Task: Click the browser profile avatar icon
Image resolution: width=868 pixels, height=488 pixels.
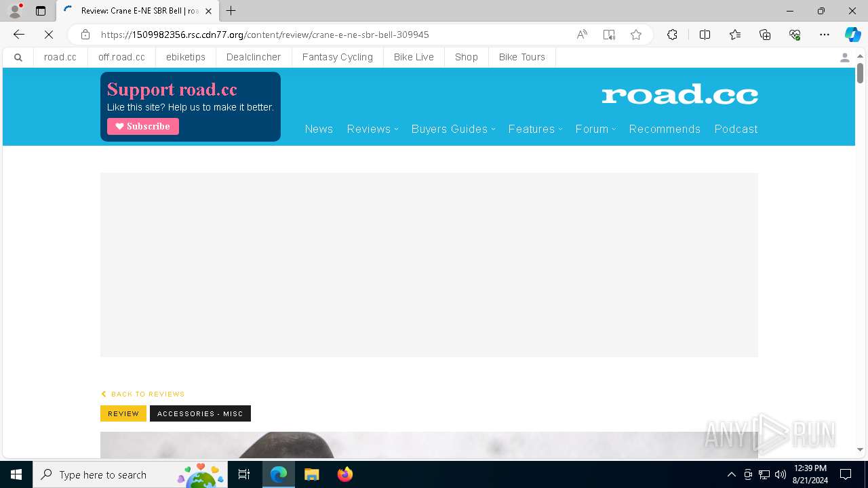Action: point(14,11)
